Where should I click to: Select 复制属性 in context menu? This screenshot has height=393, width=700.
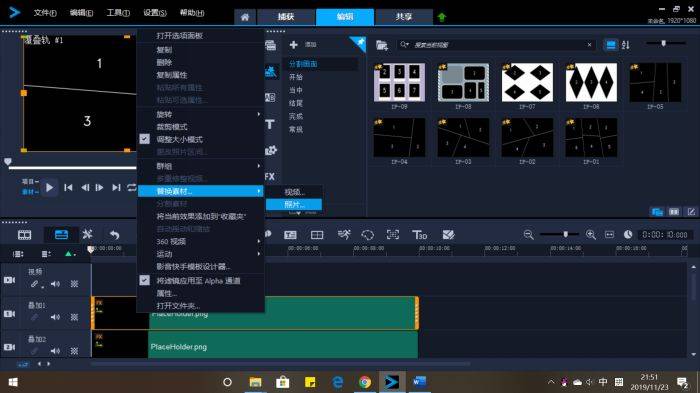[x=172, y=75]
